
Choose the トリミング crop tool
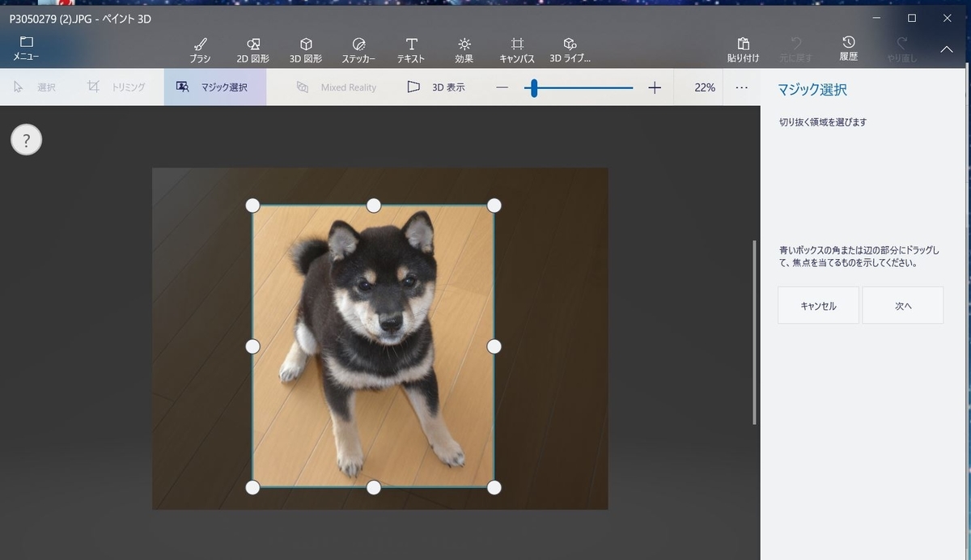(116, 87)
